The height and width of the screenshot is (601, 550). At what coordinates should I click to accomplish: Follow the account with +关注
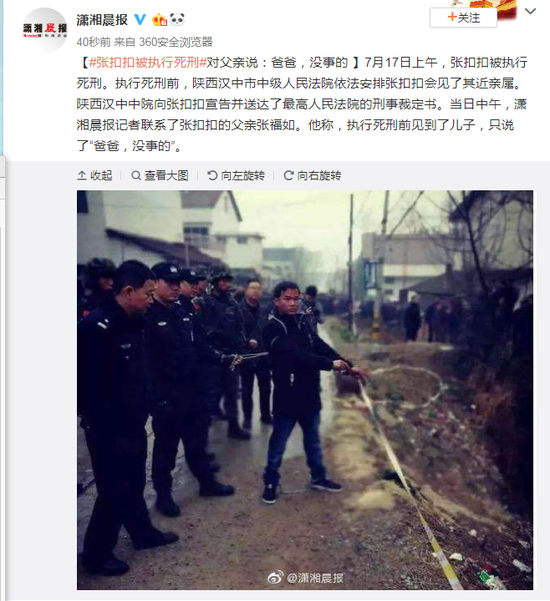click(463, 18)
